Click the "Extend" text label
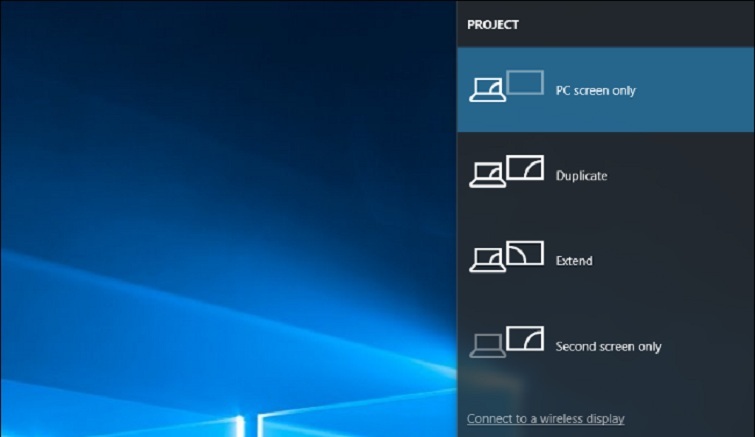The image size is (755, 437). click(574, 261)
